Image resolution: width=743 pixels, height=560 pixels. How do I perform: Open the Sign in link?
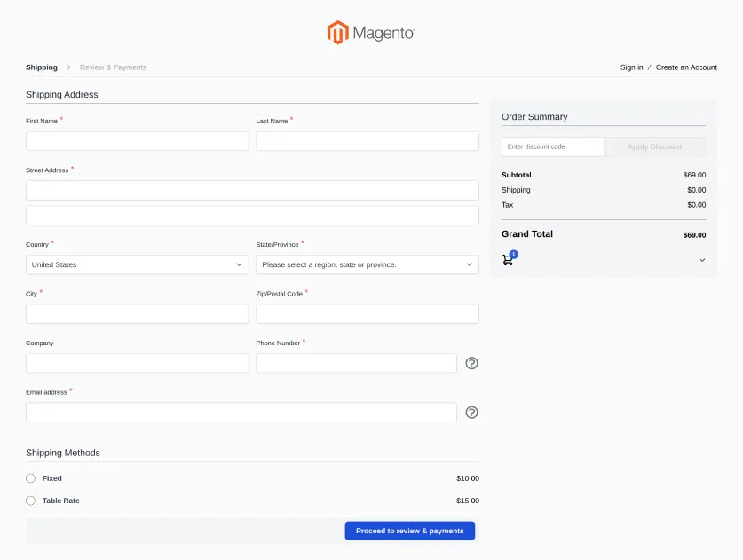pyautogui.click(x=631, y=67)
